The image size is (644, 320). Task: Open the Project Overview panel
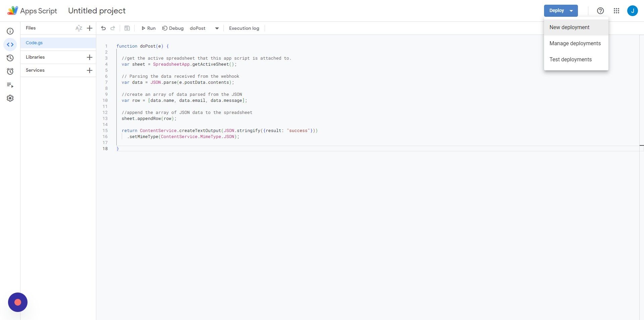pyautogui.click(x=10, y=31)
